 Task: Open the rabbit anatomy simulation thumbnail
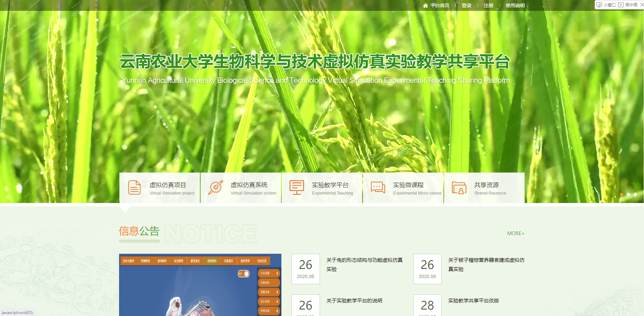200,285
